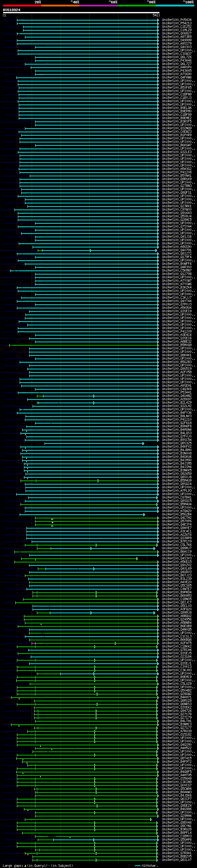Select hit UniRef100_Q2F618
Viewport: 197px width, 868px height.
point(177,423)
